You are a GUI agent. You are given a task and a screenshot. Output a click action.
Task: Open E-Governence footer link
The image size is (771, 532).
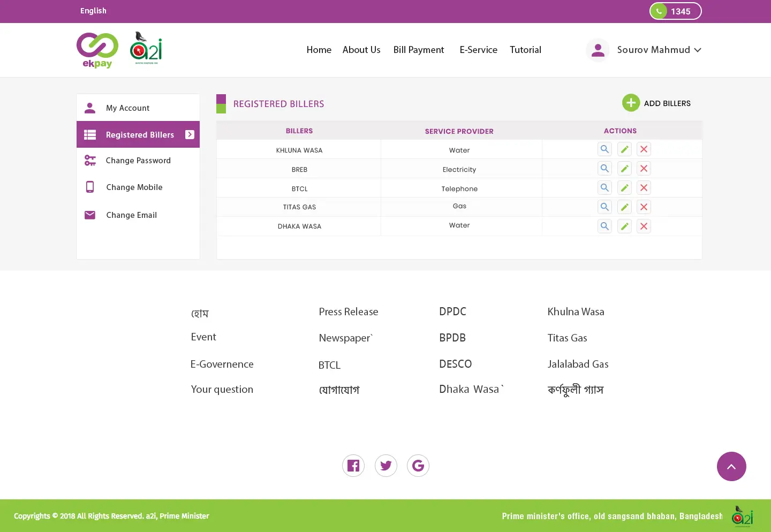(222, 364)
